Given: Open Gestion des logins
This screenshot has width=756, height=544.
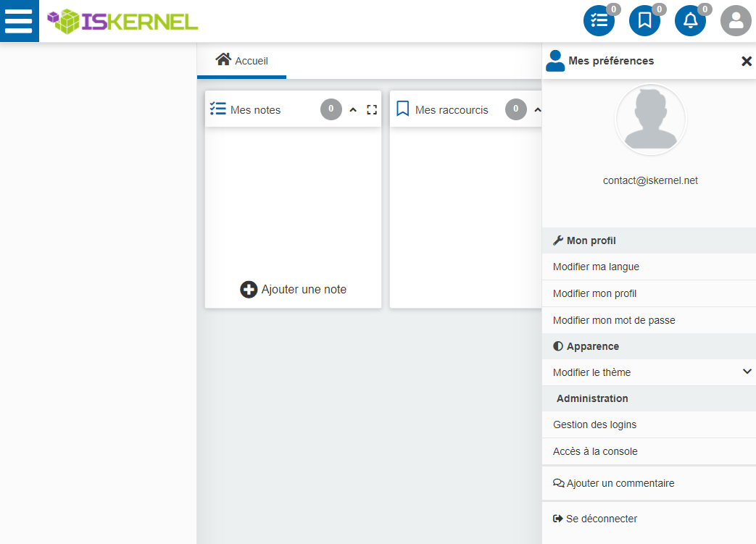Looking at the screenshot, I should (x=594, y=424).
